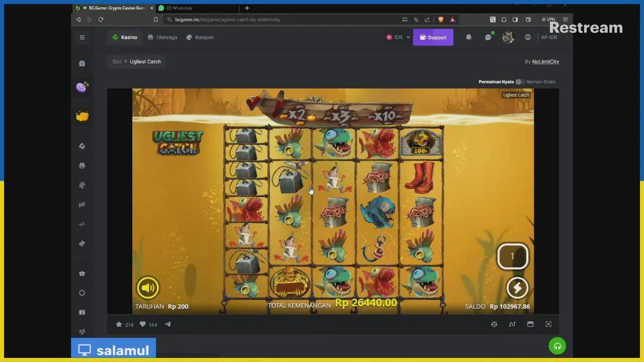
Task: Click the sidebar horse head icon
Action: tap(82, 185)
